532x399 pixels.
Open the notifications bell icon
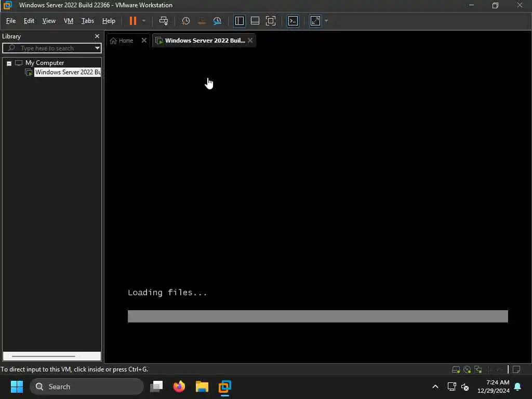pyautogui.click(x=518, y=387)
